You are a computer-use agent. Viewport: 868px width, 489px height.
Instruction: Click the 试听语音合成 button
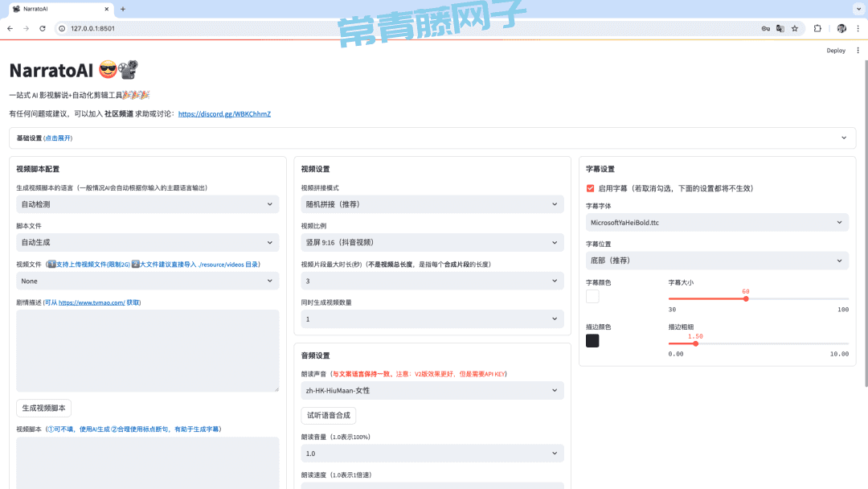click(328, 415)
